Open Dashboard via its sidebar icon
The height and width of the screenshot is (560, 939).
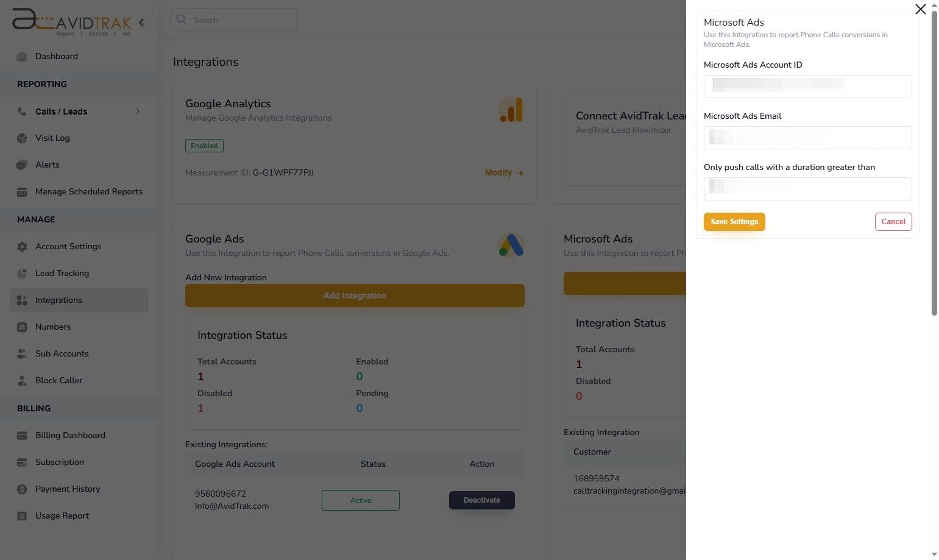point(23,56)
